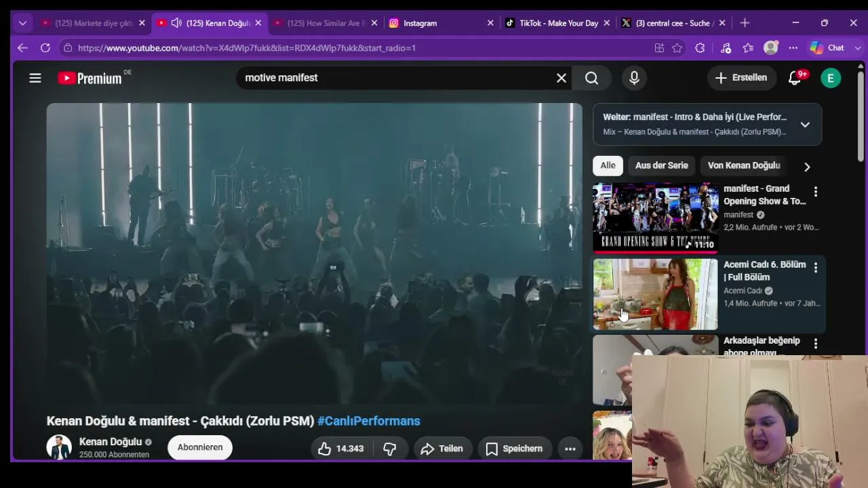Viewport: 868px width, 488px height.
Task: Close the TikTok tab
Action: [606, 23]
